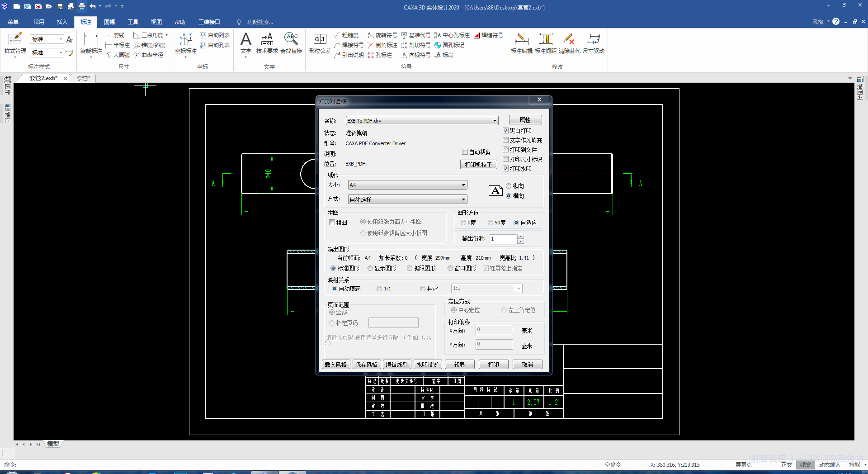868x474 pixels.
Task: Click the 打印机校正 printer calibration button
Action: pos(479,165)
